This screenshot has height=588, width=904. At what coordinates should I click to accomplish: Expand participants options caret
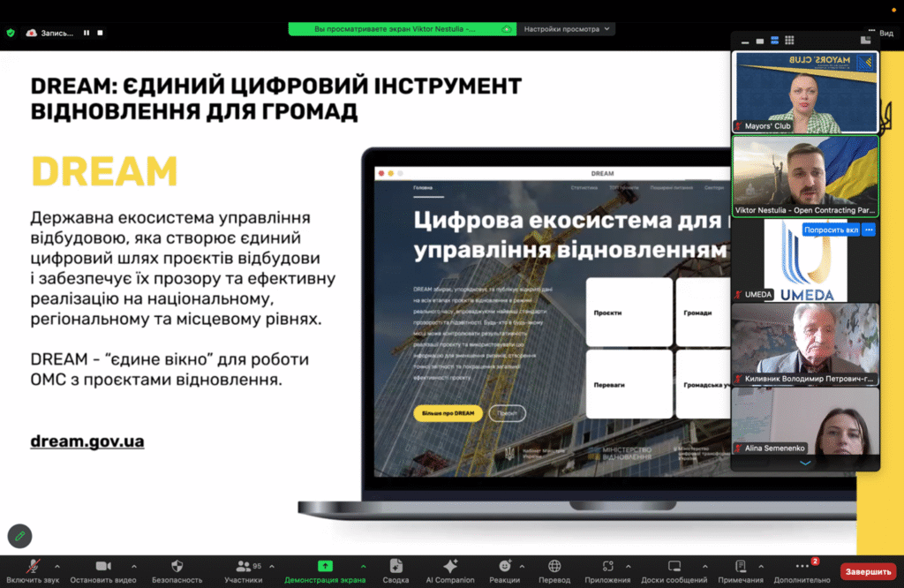[272, 566]
